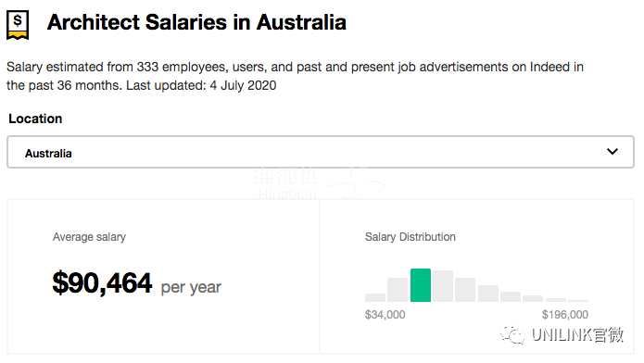Click the $90,464 average salary figure
644x363 pixels.
102,283
